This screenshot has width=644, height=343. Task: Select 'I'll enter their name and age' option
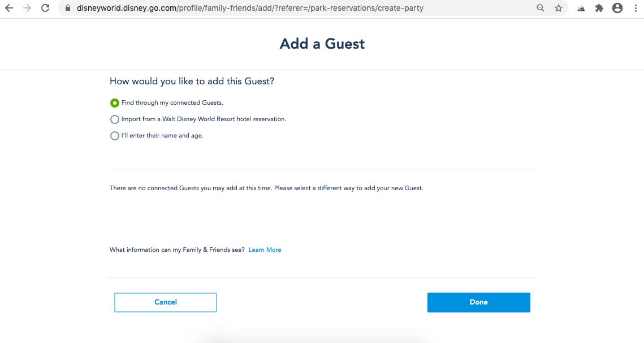[x=115, y=136]
